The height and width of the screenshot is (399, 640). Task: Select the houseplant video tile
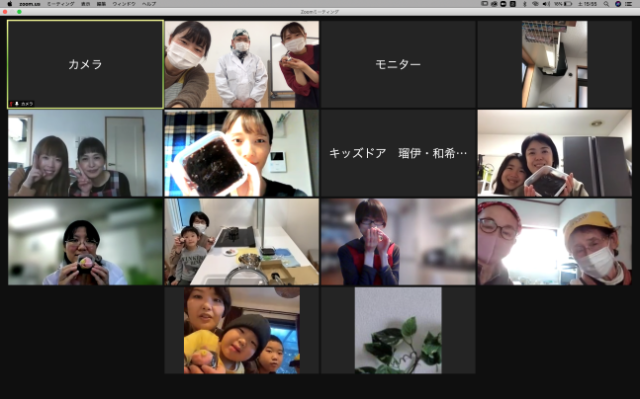pos(398,330)
